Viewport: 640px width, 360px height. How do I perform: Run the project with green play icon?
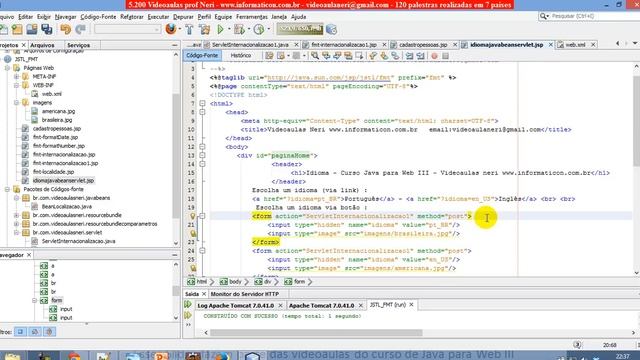[220, 29]
